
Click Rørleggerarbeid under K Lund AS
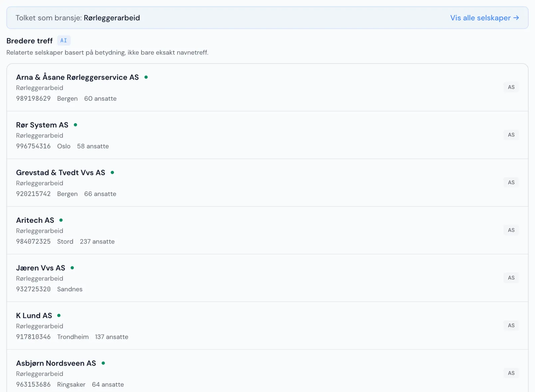[x=39, y=326]
